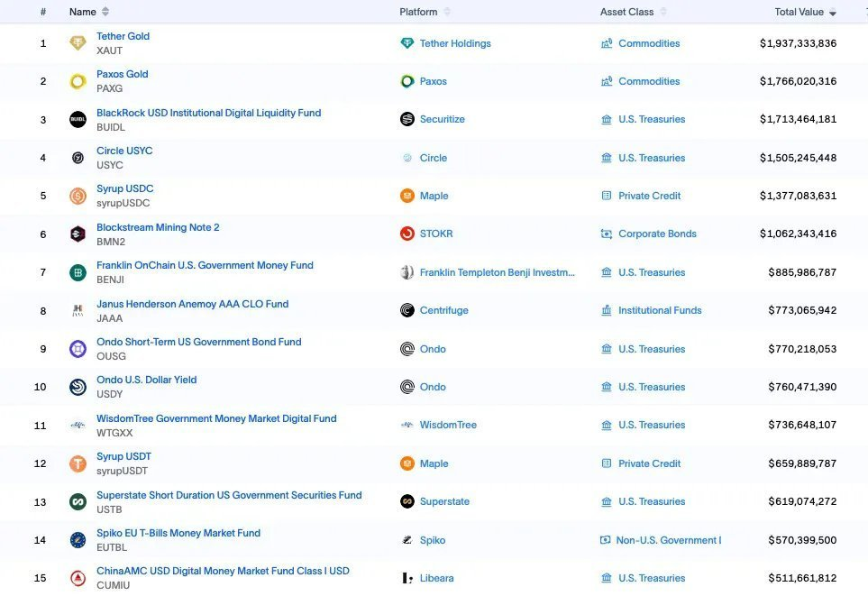The width and height of the screenshot is (868, 596).
Task: Sort table by Name column
Action: [x=83, y=12]
